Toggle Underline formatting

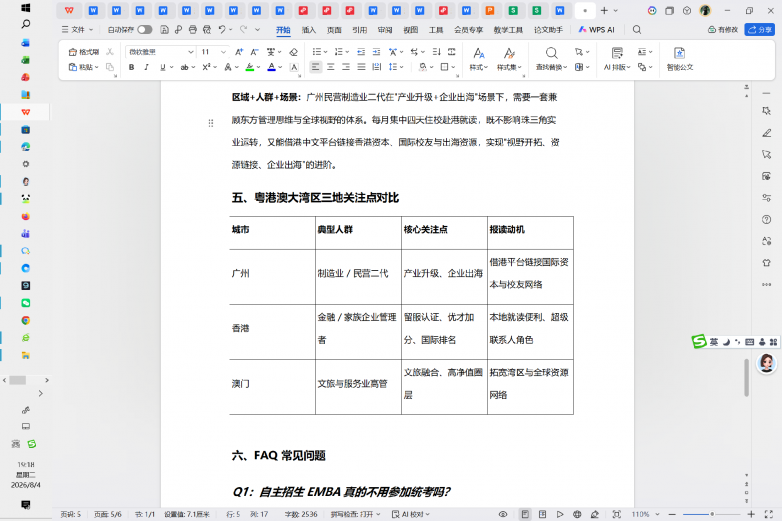[x=162, y=67]
